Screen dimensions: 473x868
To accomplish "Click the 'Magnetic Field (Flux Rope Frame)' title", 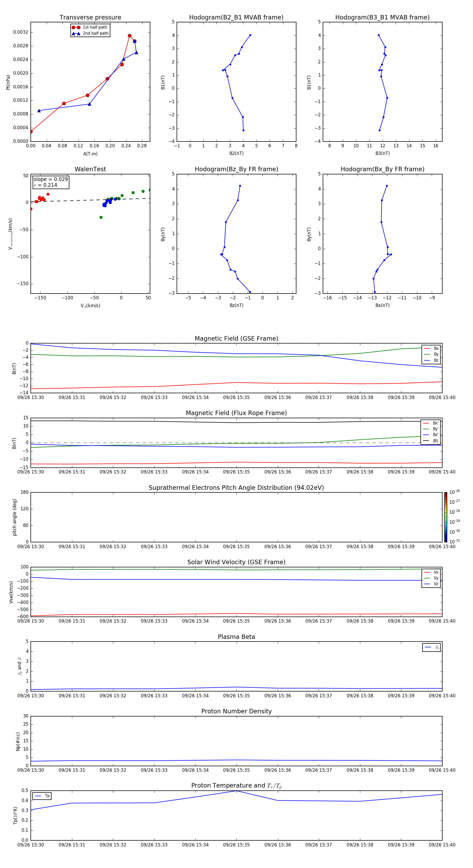I will tap(236, 413).
